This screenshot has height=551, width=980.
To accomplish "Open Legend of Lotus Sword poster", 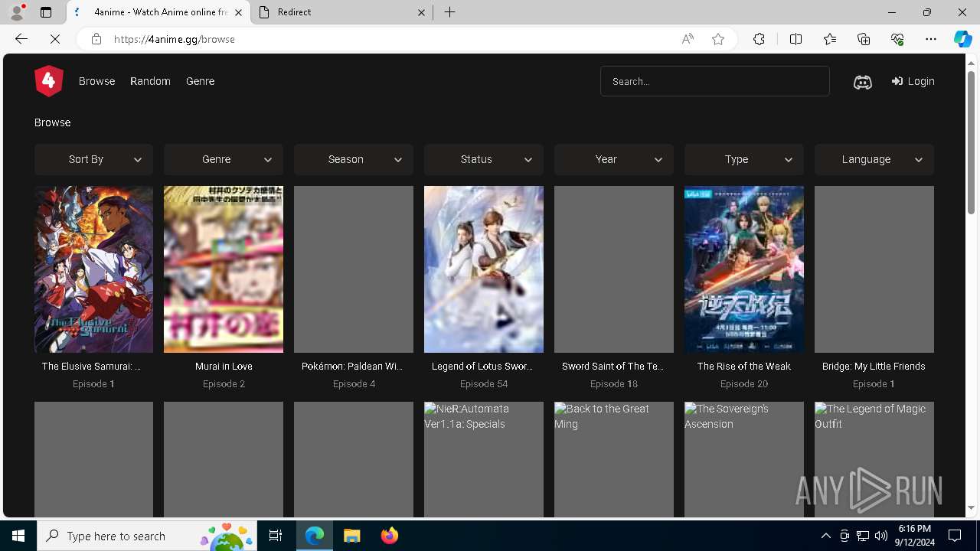I will pyautogui.click(x=484, y=269).
